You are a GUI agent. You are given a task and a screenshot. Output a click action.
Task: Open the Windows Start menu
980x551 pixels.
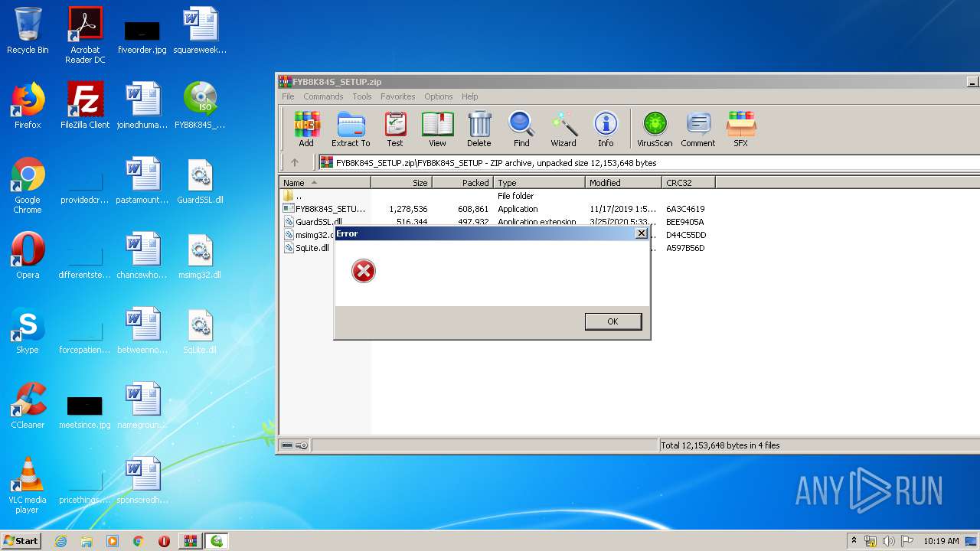(x=21, y=541)
